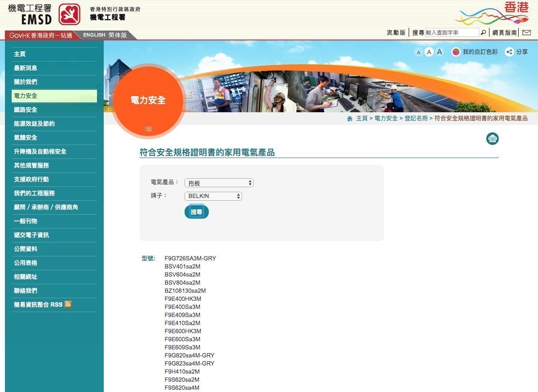
Task: Click model F9S620sa2M
Action: point(182,380)
